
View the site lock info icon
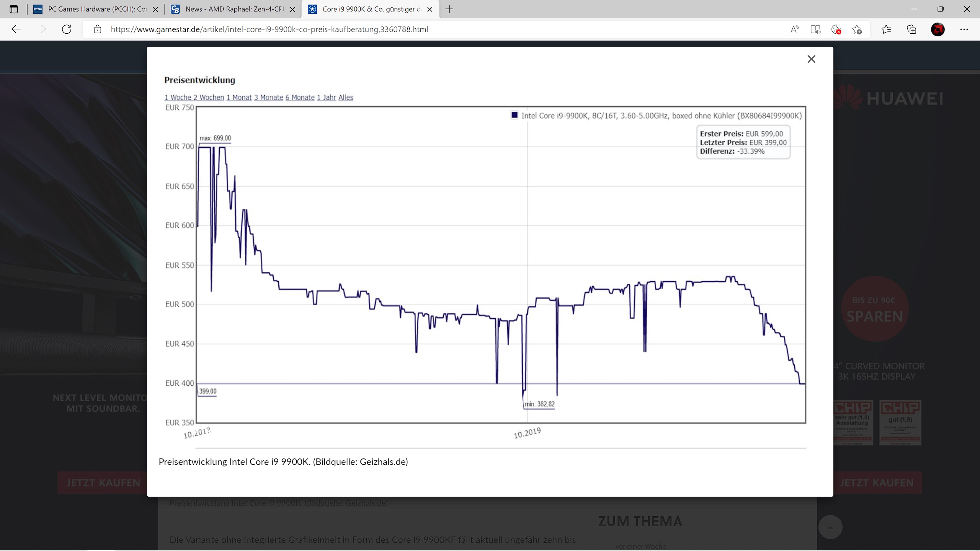click(x=98, y=29)
